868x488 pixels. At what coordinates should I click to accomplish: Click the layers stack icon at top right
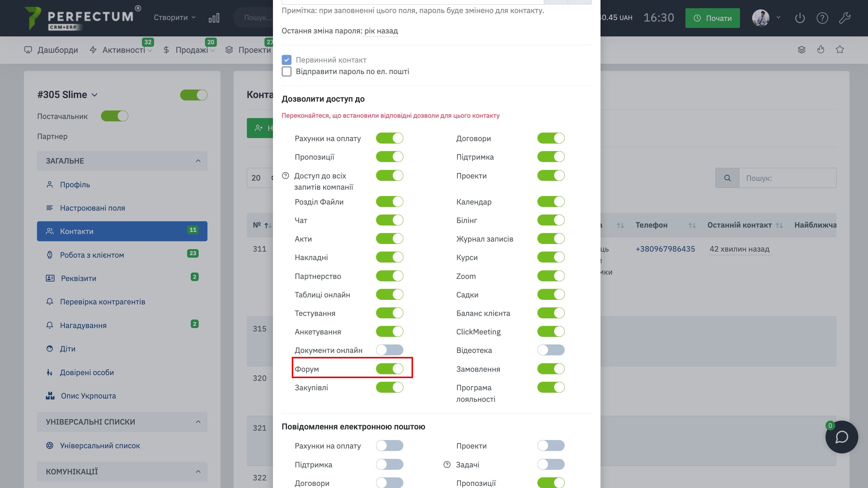pos(802,49)
